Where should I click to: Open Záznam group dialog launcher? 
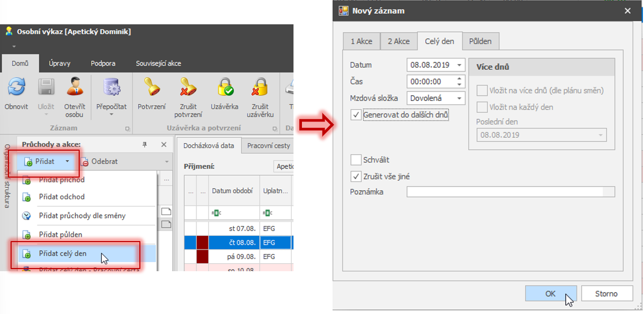coord(127,128)
